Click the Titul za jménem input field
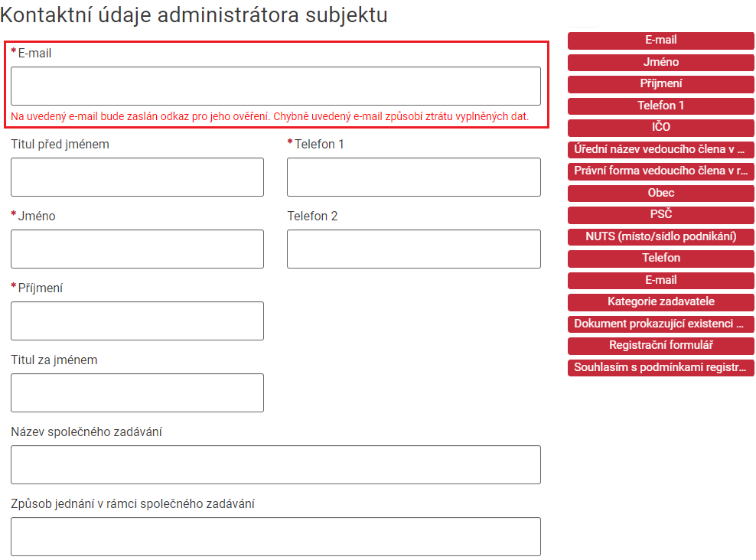Screen dimensions: 756x560 (137, 393)
